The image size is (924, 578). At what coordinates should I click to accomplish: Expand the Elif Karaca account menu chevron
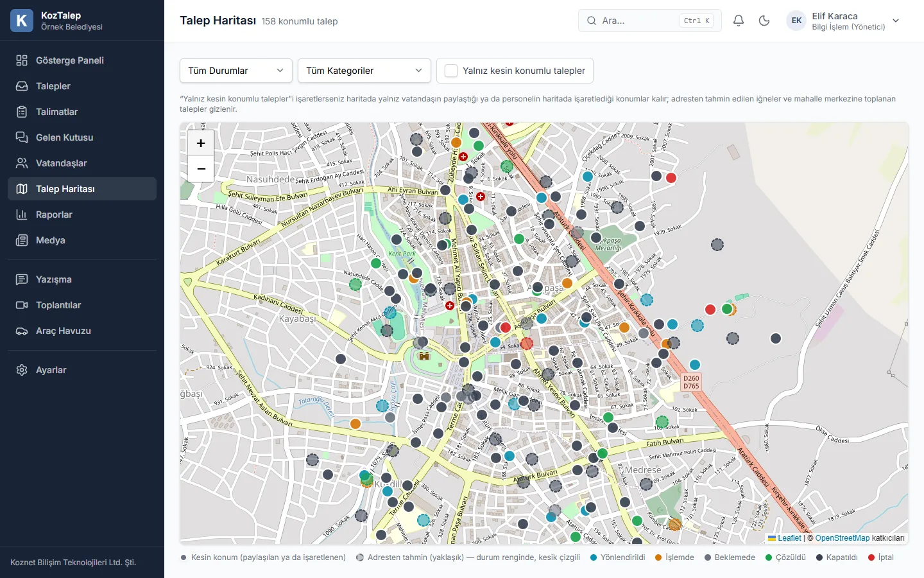click(x=896, y=21)
